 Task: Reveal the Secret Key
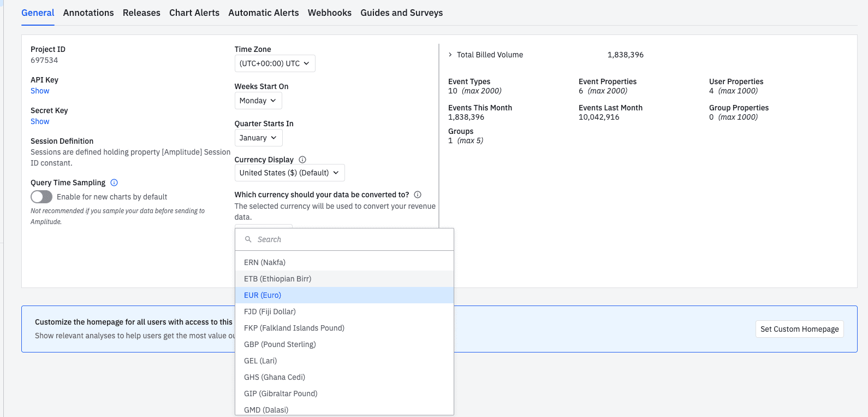point(40,121)
